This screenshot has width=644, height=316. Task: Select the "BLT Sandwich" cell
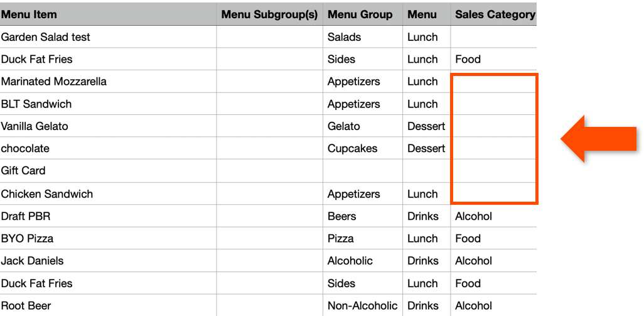pos(36,104)
